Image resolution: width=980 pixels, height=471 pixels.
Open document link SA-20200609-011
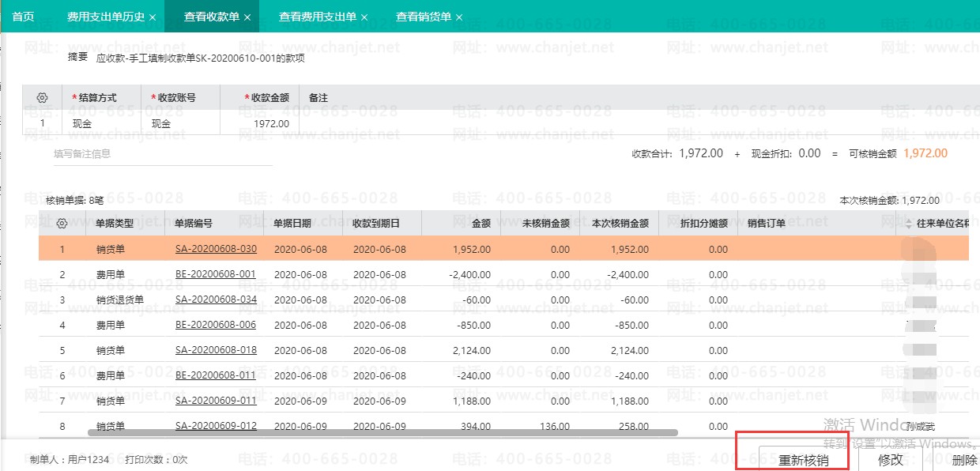pyautogui.click(x=216, y=401)
